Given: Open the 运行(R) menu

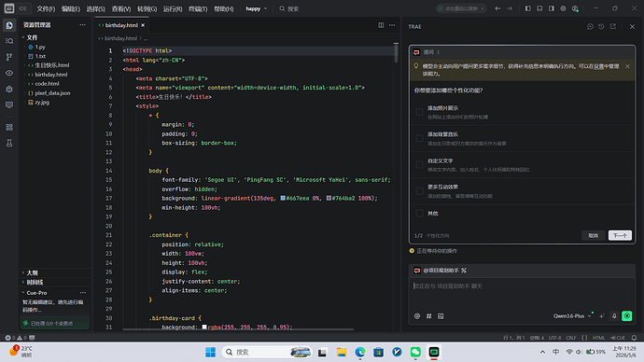Looking at the screenshot, I should [173, 8].
